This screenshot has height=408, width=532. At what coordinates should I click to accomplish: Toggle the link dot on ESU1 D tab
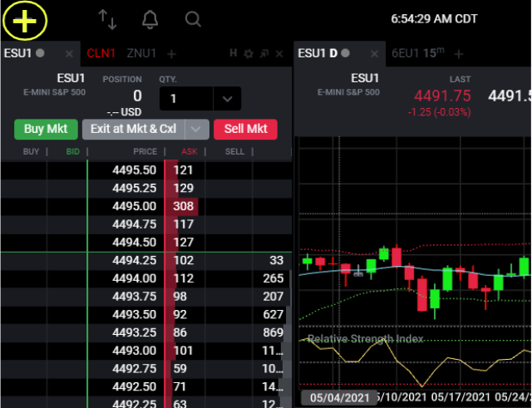coord(346,53)
